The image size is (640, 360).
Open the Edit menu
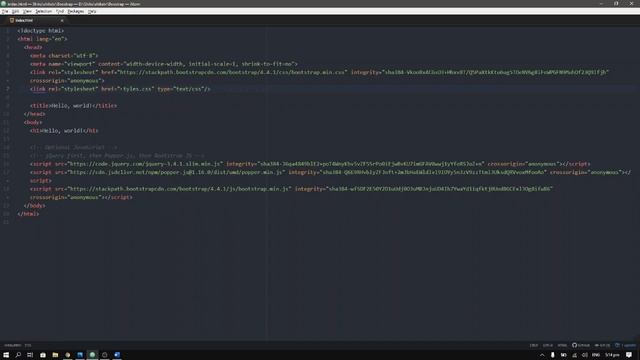tap(16, 11)
